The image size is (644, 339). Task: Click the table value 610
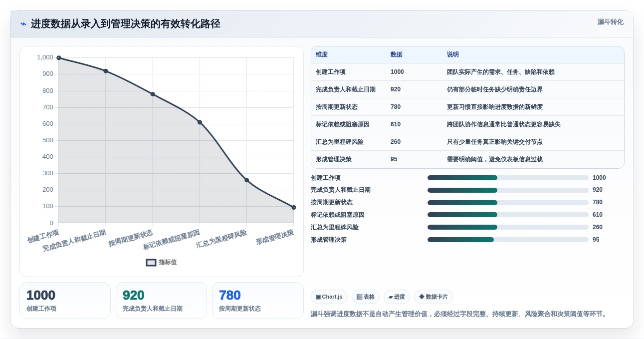(x=396, y=124)
